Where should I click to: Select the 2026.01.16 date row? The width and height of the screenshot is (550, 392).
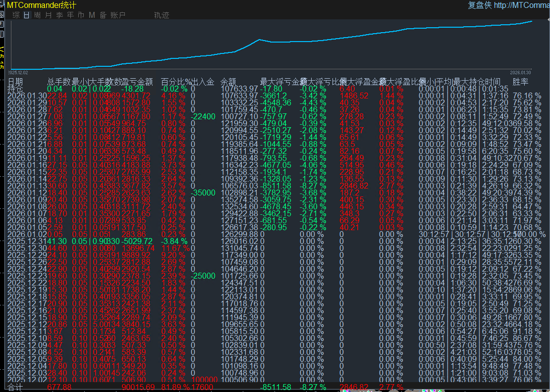click(275, 165)
